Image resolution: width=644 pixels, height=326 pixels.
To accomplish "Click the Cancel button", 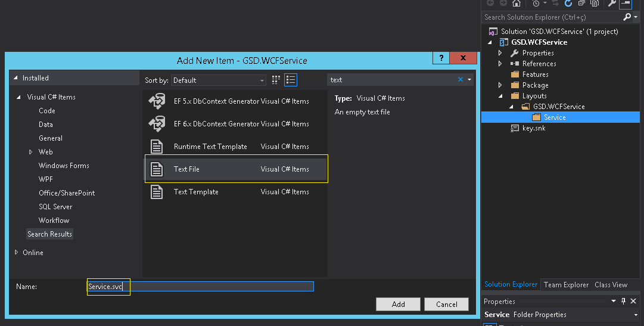I will click(x=446, y=305).
